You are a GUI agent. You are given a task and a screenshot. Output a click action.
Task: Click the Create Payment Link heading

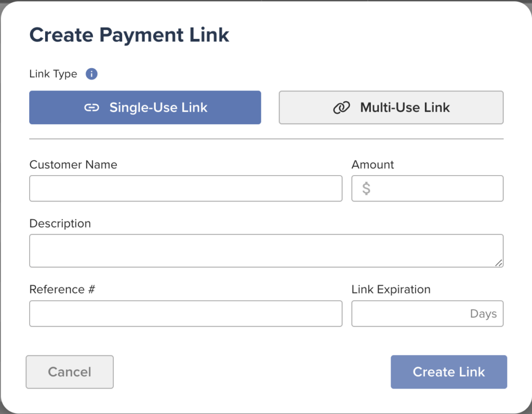pos(129,35)
